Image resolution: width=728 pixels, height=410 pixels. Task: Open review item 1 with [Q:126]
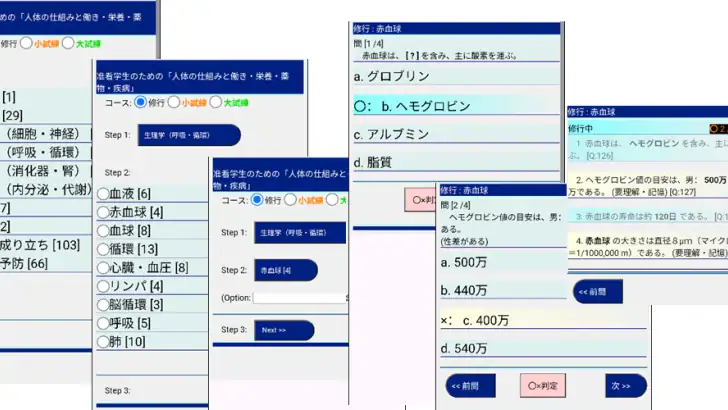tap(648, 150)
